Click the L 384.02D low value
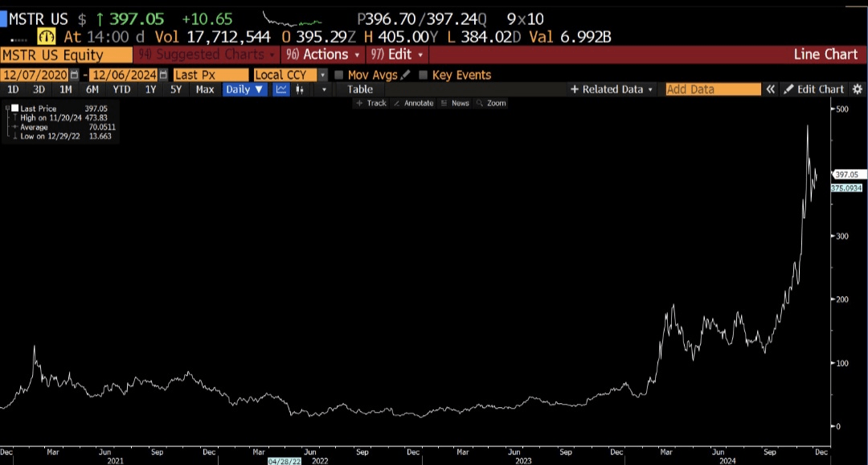Viewport: 868px width, 465px height. [x=485, y=37]
